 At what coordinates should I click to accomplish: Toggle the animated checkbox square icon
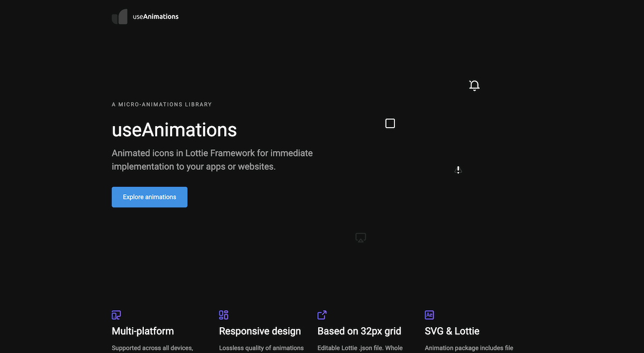[390, 123]
